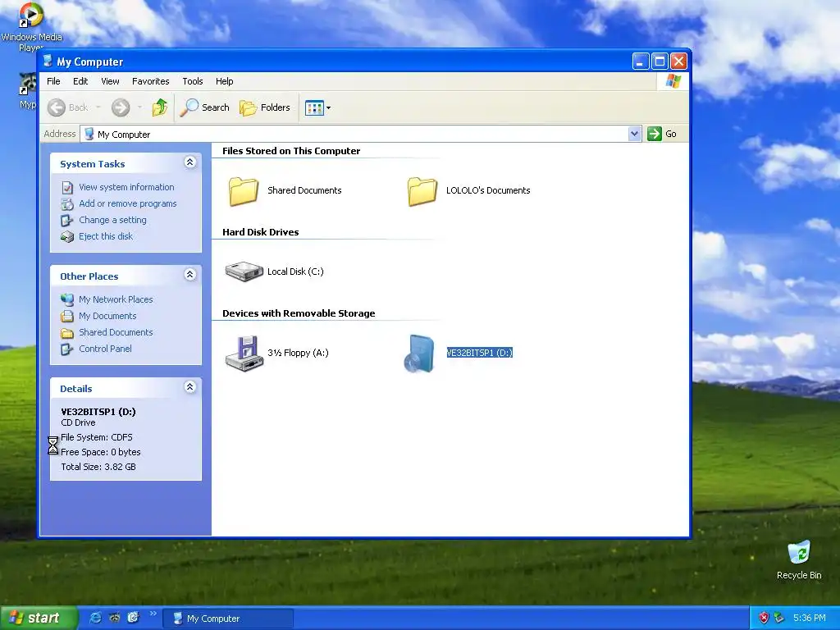Viewport: 840px width, 630px height.
Task: Collapse the Other Places panel
Action: [x=189, y=274]
